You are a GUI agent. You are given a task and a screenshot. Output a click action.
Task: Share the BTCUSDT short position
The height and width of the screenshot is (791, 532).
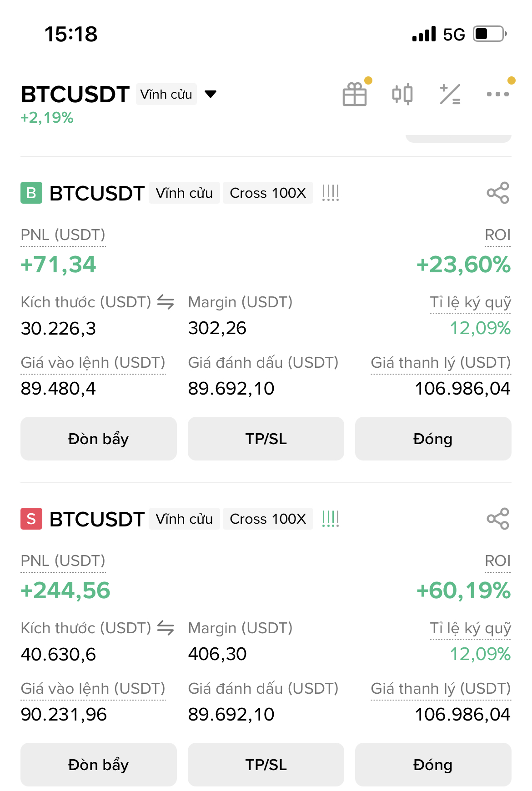click(x=498, y=519)
